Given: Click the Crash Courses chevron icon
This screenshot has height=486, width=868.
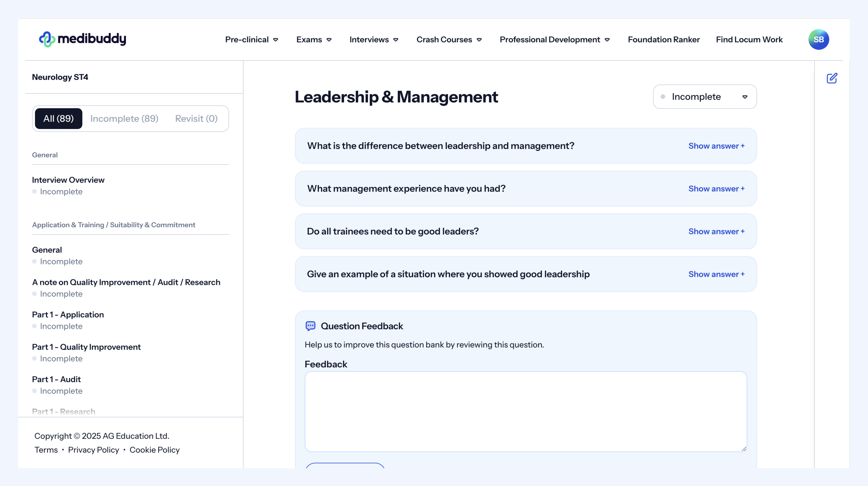Looking at the screenshot, I should [x=479, y=40].
